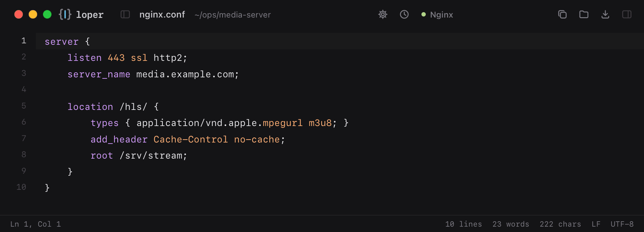Click the 'm3u8' extension

coord(320,123)
